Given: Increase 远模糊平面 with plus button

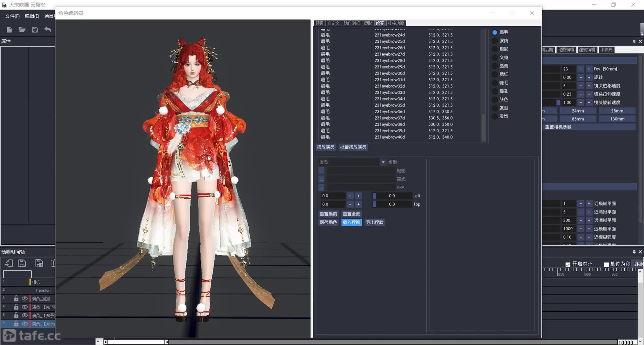Looking at the screenshot, I should [589, 229].
